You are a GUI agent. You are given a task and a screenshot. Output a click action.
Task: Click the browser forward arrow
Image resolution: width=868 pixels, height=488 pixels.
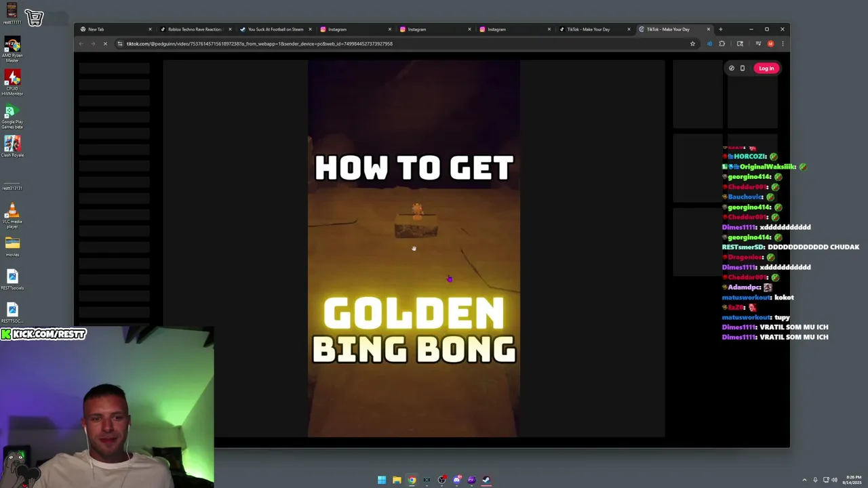[x=93, y=43]
